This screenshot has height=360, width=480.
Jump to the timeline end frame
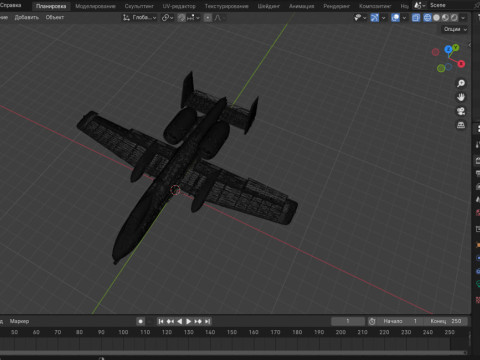(207, 321)
